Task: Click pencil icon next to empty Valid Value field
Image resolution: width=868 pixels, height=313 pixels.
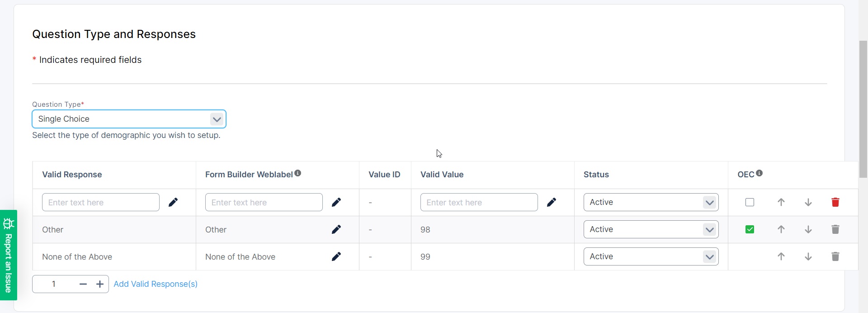Action: (551, 202)
